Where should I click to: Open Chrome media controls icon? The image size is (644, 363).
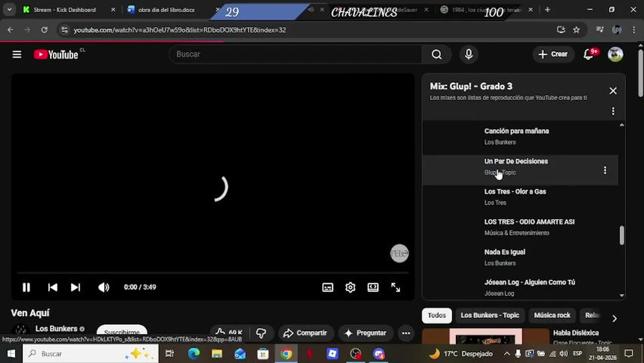[x=600, y=30]
